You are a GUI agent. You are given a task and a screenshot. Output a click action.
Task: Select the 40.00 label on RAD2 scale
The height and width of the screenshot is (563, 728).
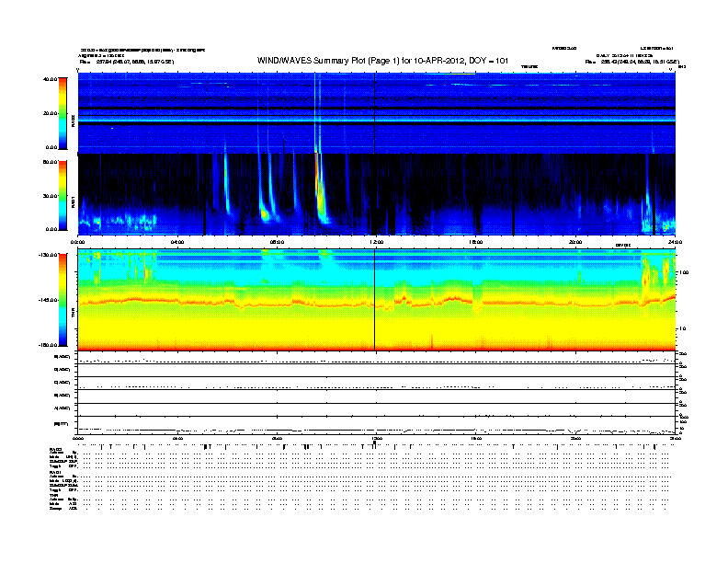pyautogui.click(x=51, y=79)
